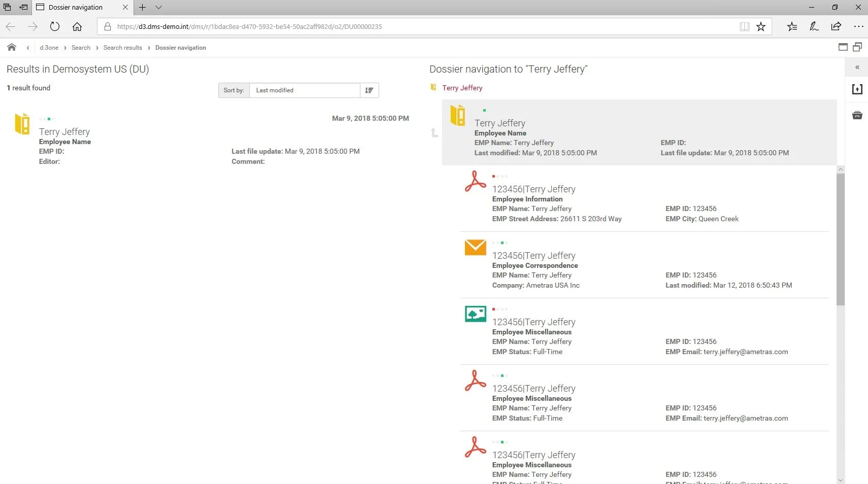Open the Employee Correspondence email icon
868x484 pixels.
(x=475, y=247)
